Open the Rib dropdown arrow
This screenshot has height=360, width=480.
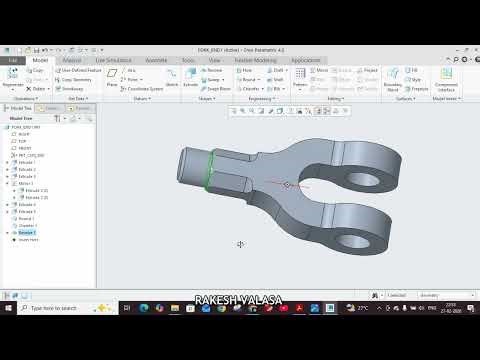point(284,89)
